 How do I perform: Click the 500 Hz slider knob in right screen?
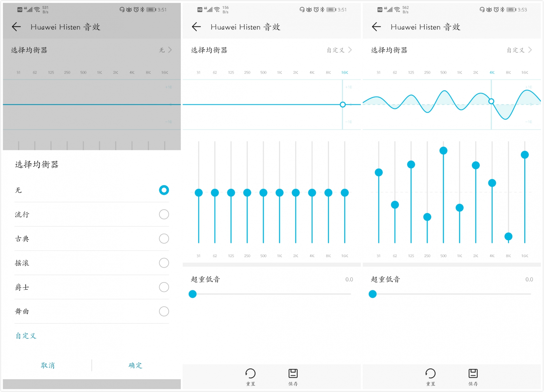point(443,151)
